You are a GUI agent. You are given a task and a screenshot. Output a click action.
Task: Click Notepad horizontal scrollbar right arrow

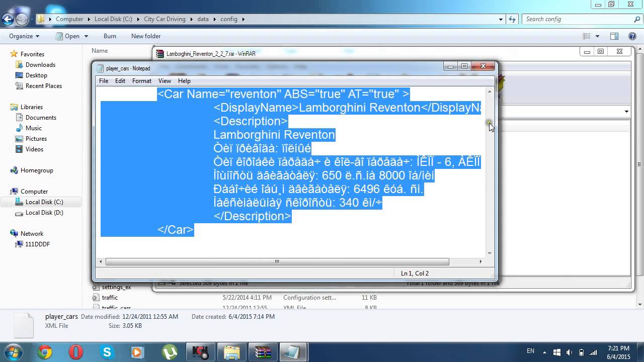480,261
